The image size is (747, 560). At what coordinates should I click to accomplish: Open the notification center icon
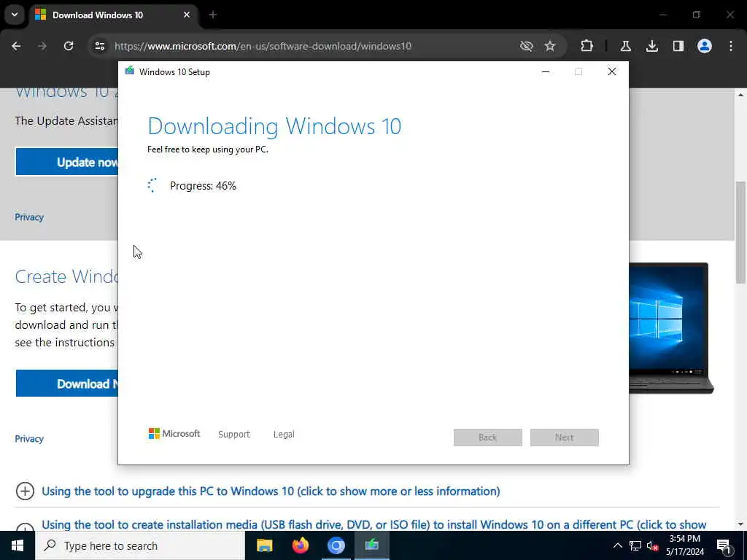point(724,545)
